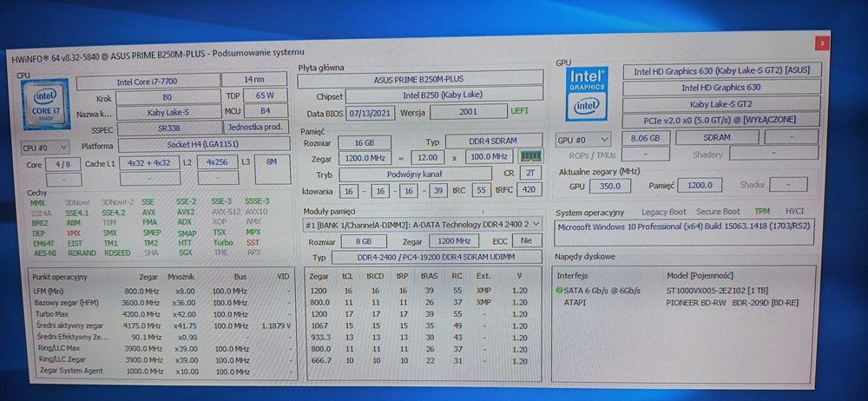Screen dimensions: 868x401
Task: Click the Tryb Podwójny kanał field
Action: click(415, 174)
